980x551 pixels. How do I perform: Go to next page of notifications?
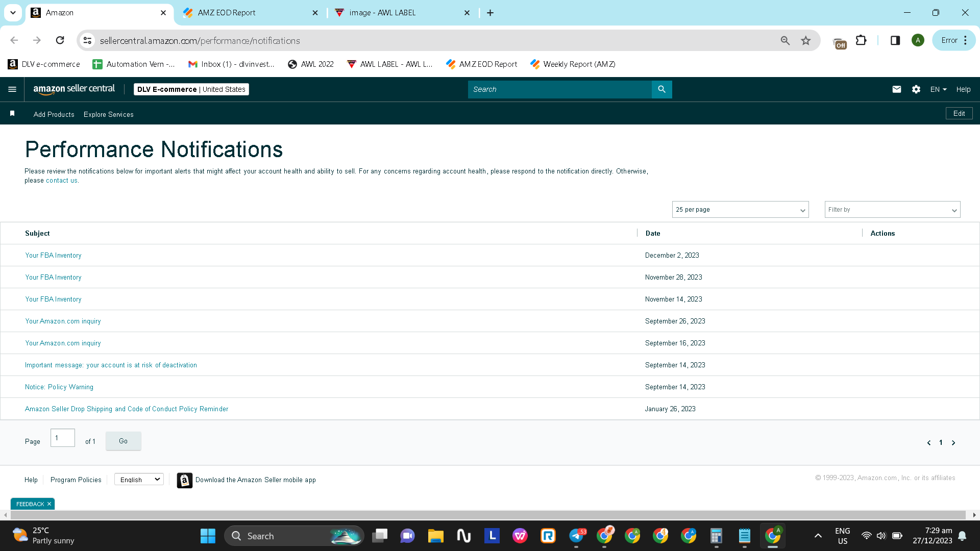pyautogui.click(x=953, y=443)
